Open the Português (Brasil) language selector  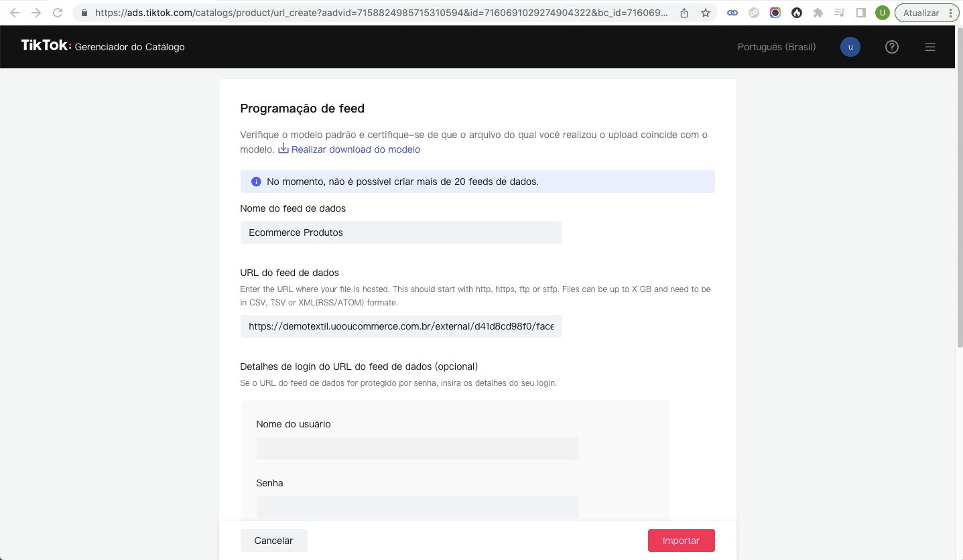pos(777,47)
